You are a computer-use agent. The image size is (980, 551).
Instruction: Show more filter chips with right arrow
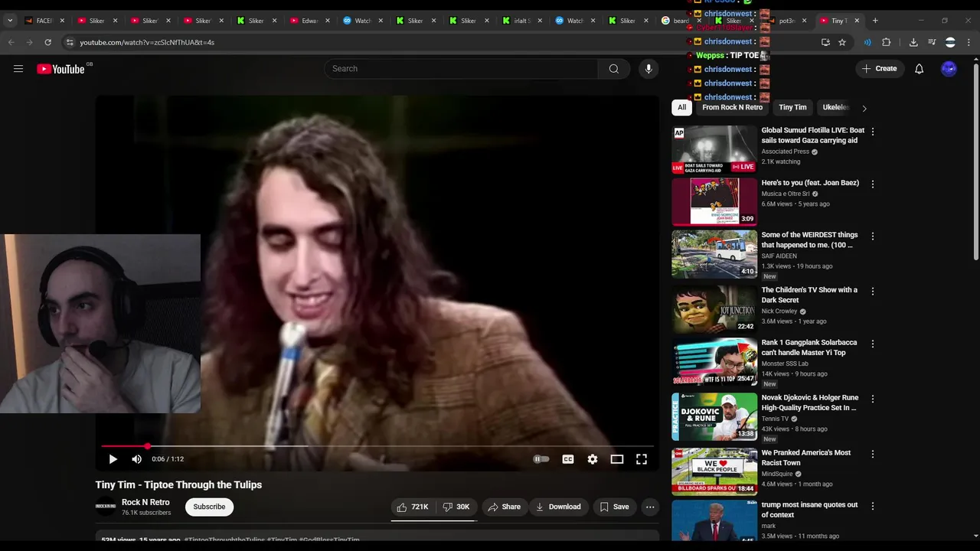(x=864, y=108)
